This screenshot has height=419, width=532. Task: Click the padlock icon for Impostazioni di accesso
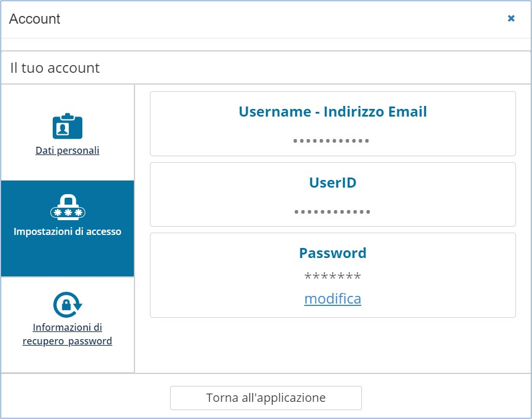point(68,207)
